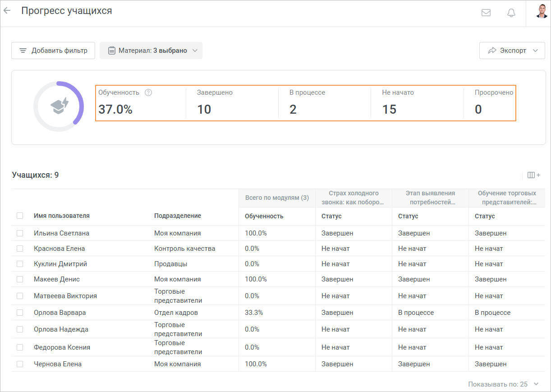Open user Ильина Светлана
Image resolution: width=551 pixels, height=392 pixels.
pos(61,233)
